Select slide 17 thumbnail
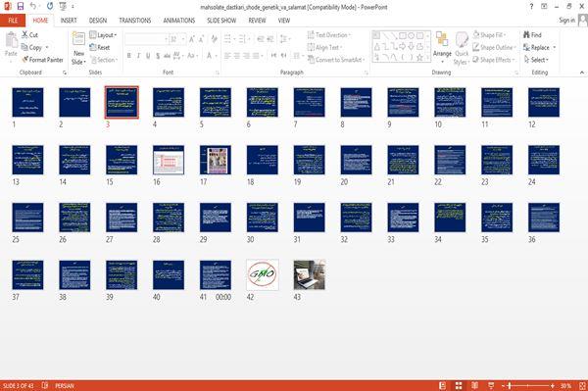The image size is (588, 391). pyautogui.click(x=216, y=160)
